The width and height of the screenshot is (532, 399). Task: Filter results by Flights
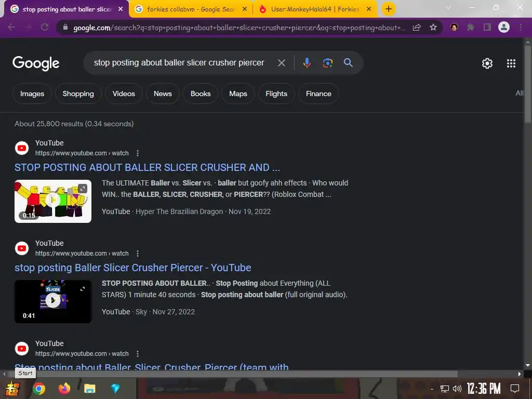point(276,94)
